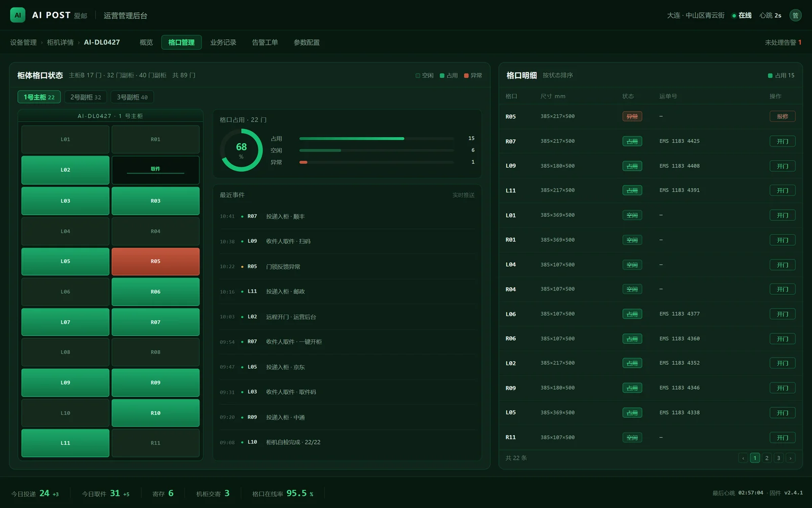The width and height of the screenshot is (812, 508).
Task: Switch to 3号副柜 cabinet tab
Action: [x=132, y=97]
